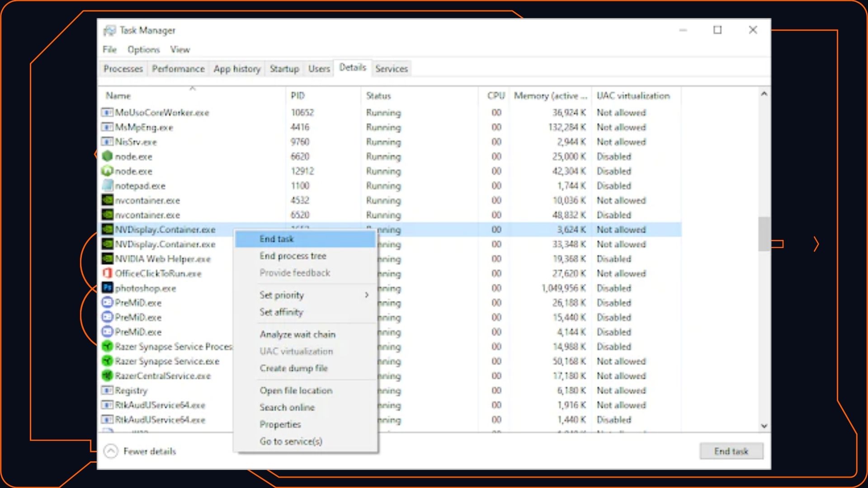
Task: Click the vertical scrollbar thumb
Action: [764, 234]
